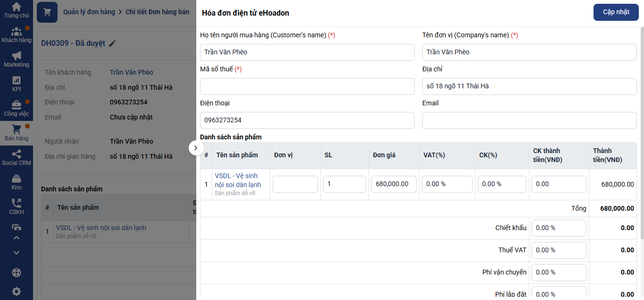Collapse eHoadon panel with arrow button
The height and width of the screenshot is (300, 644).
pos(196,148)
